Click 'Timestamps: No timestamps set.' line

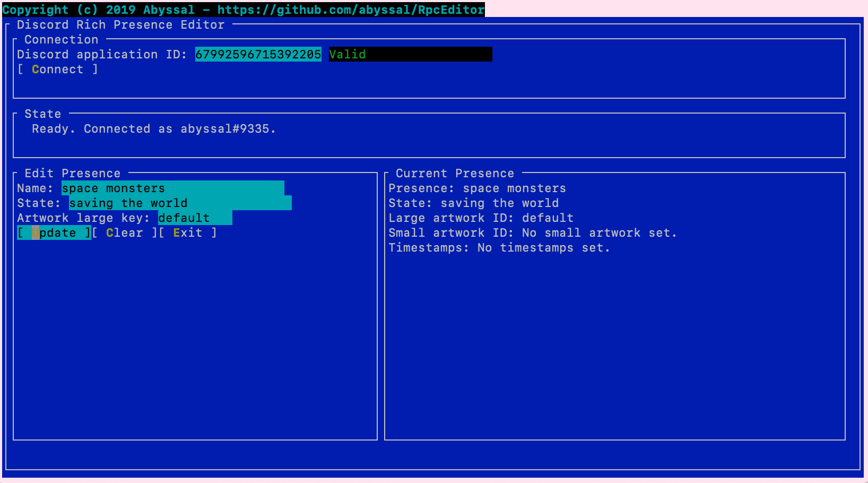pos(499,248)
